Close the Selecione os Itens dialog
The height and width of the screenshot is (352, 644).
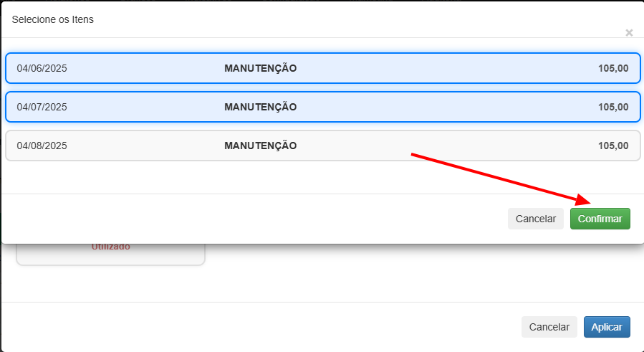[629, 33]
